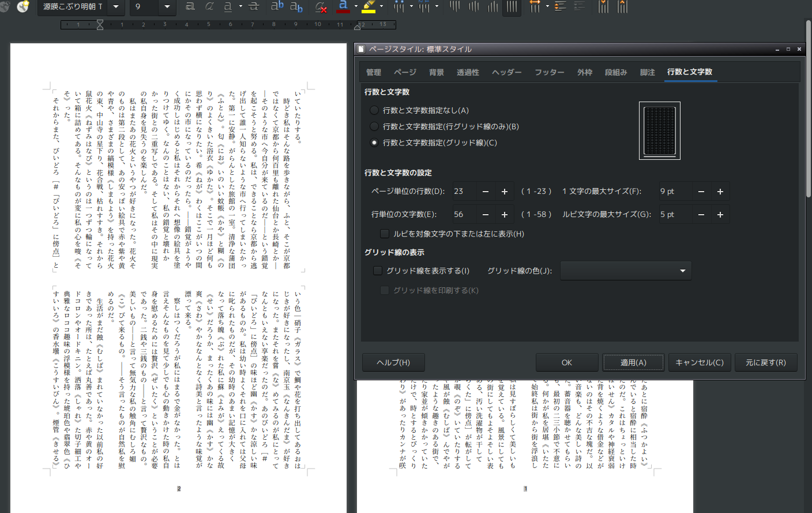Justify the vertical text
The width and height of the screenshot is (812, 513).
(x=512, y=6)
